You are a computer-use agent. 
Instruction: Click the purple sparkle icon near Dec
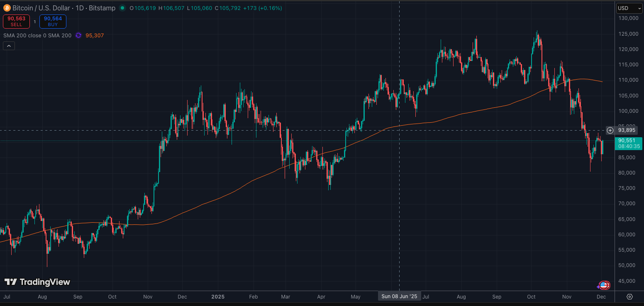click(x=598, y=287)
